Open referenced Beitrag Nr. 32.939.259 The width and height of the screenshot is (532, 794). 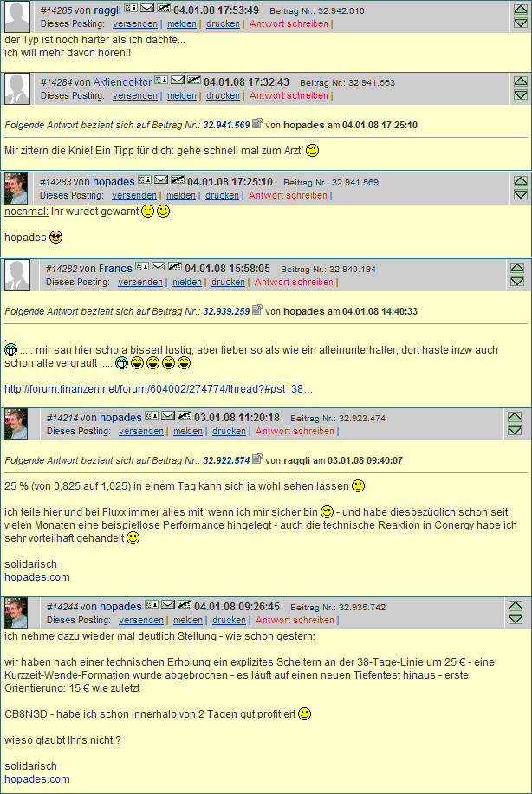pyautogui.click(x=226, y=311)
